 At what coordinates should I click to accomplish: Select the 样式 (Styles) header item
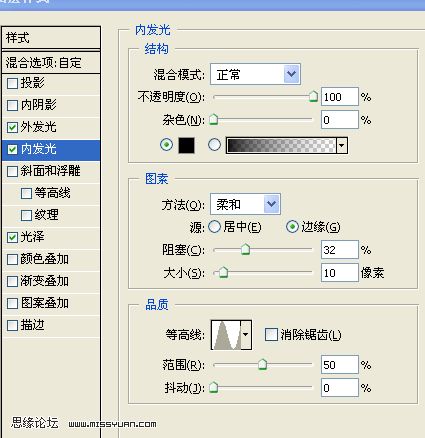tap(51, 38)
